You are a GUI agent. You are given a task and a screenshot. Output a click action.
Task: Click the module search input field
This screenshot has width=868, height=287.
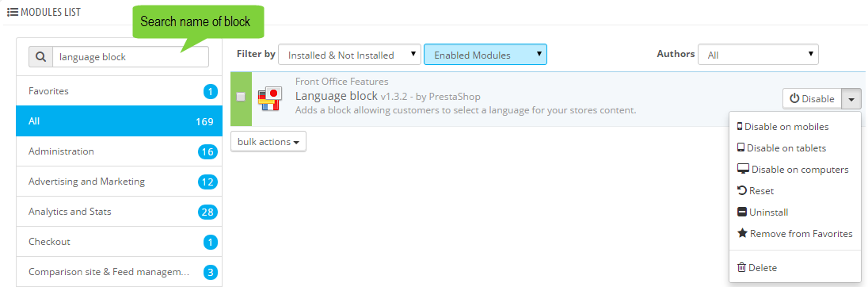click(130, 56)
